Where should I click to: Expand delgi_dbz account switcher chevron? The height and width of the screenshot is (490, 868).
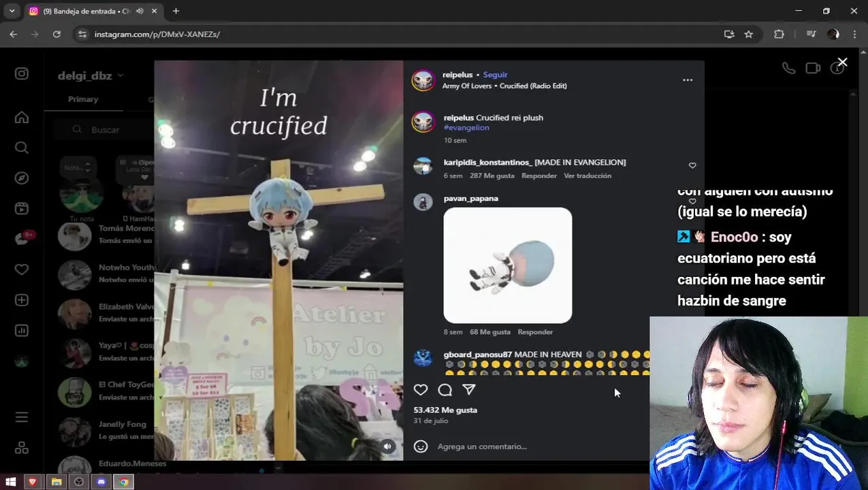tap(120, 76)
